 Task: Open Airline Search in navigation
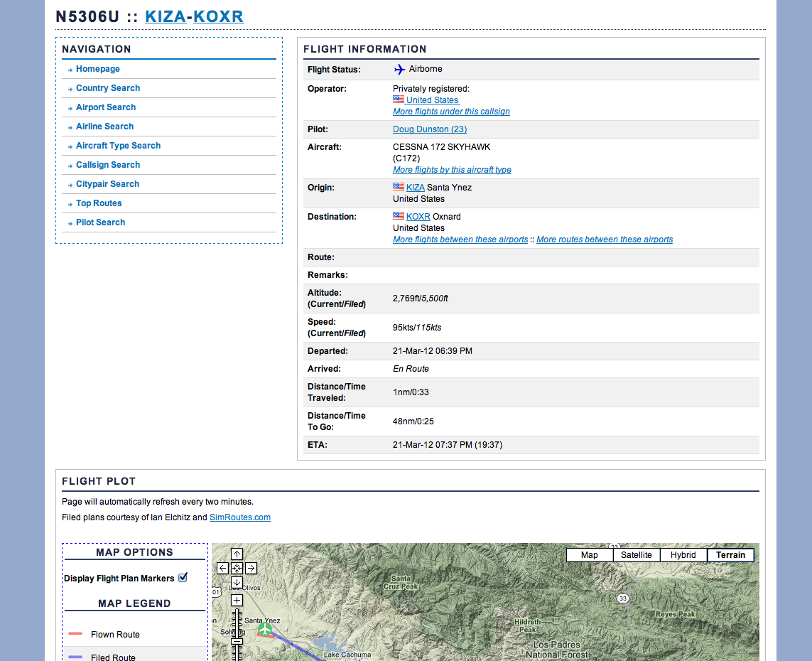pyautogui.click(x=104, y=127)
